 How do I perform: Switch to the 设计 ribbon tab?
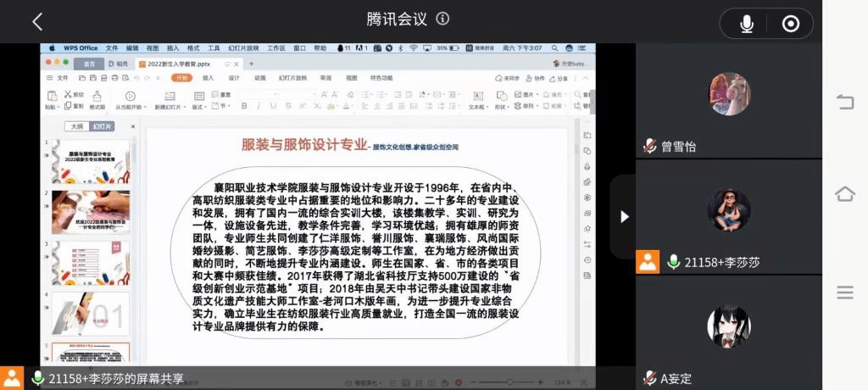pos(233,78)
